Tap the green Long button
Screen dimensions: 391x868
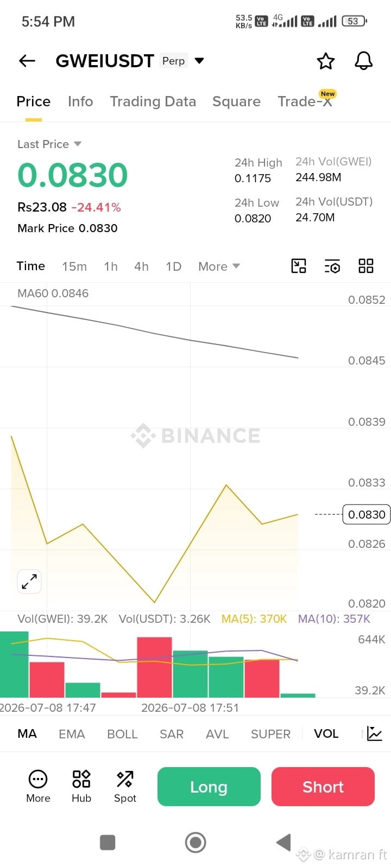pos(209,787)
